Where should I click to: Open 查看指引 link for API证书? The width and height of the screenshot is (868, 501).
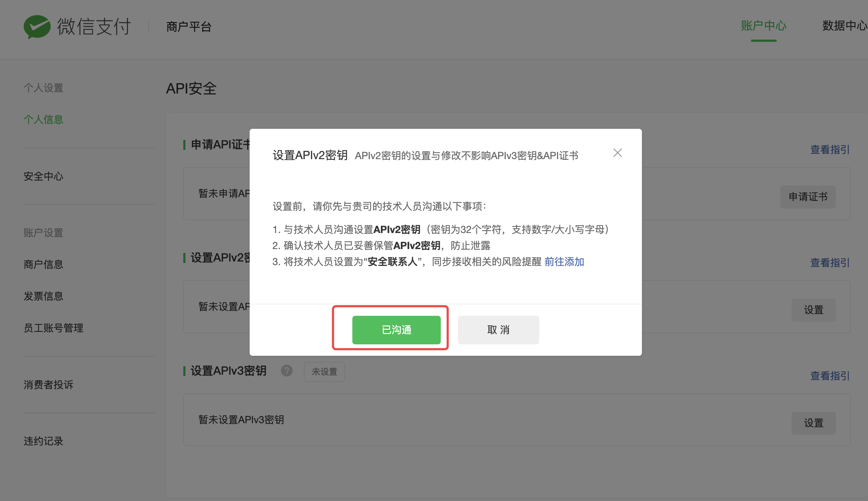pyautogui.click(x=829, y=150)
